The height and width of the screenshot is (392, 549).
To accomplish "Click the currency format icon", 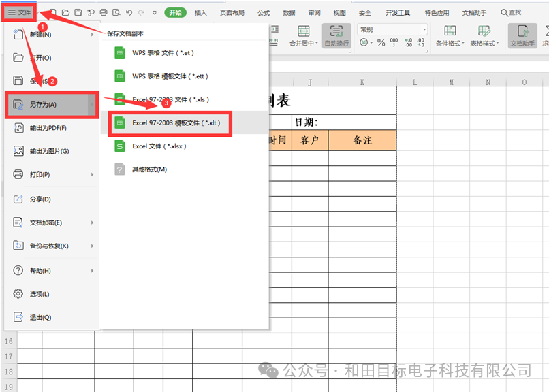I will tap(364, 43).
